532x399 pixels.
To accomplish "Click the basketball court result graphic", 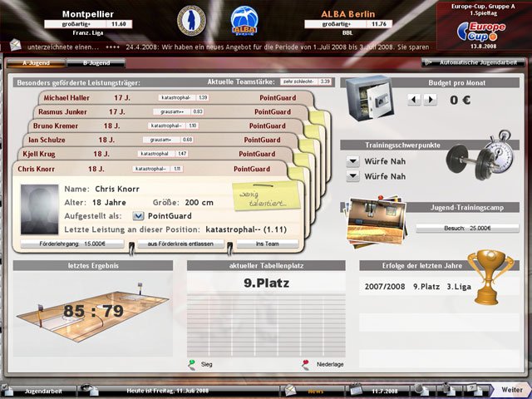I will tap(93, 312).
